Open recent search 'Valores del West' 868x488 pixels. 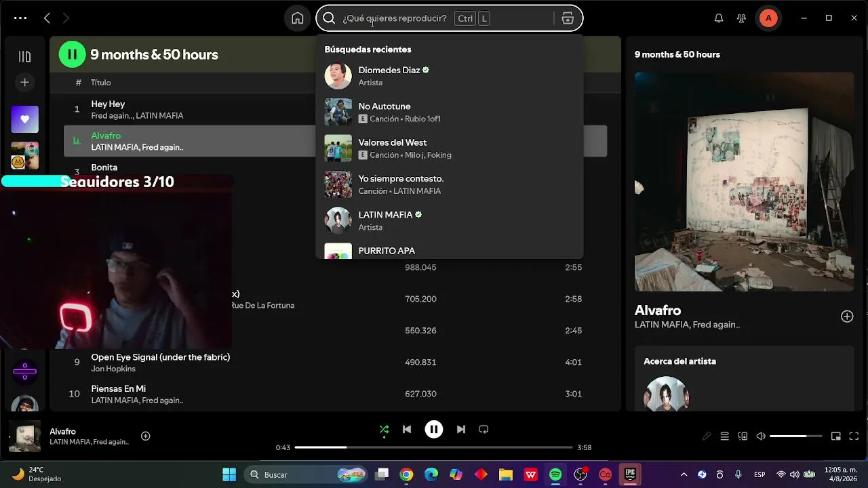coord(449,148)
